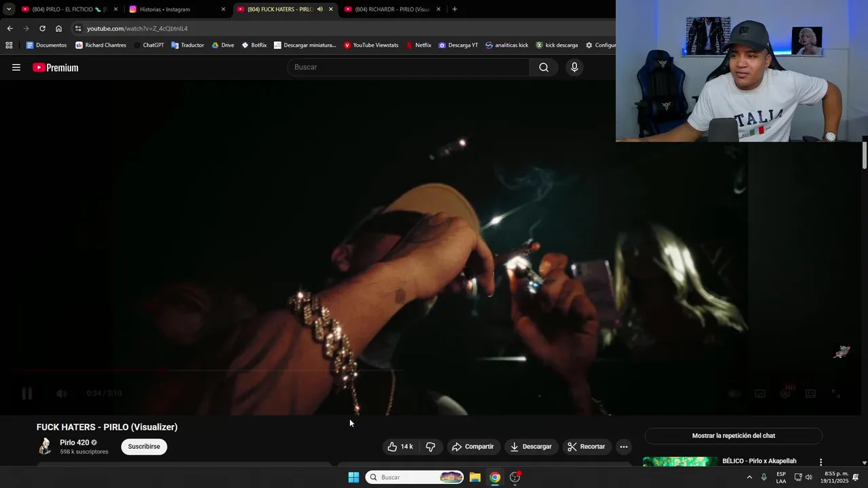Open system volume tray icon
This screenshot has width=868, height=488.
(809, 477)
